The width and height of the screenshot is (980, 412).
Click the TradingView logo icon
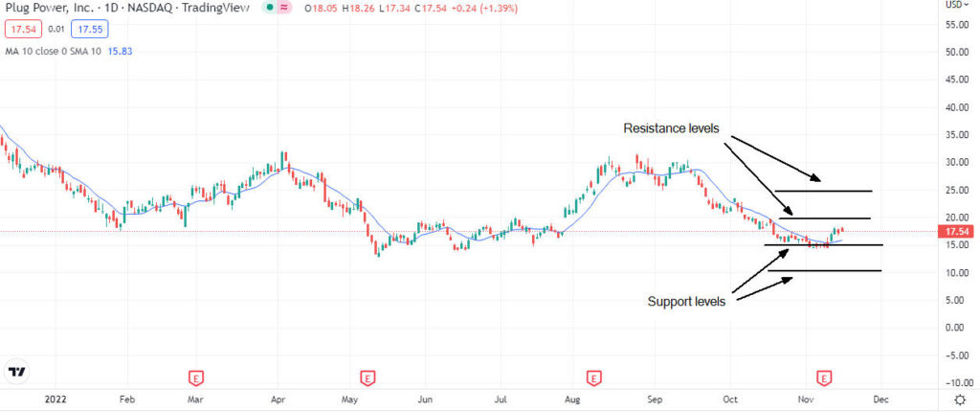point(16,372)
